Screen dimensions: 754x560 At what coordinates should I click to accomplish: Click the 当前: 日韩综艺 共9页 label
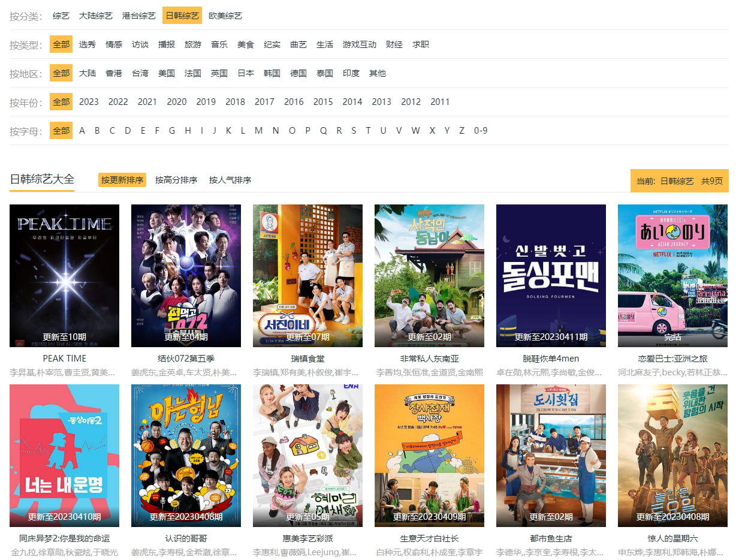click(680, 180)
